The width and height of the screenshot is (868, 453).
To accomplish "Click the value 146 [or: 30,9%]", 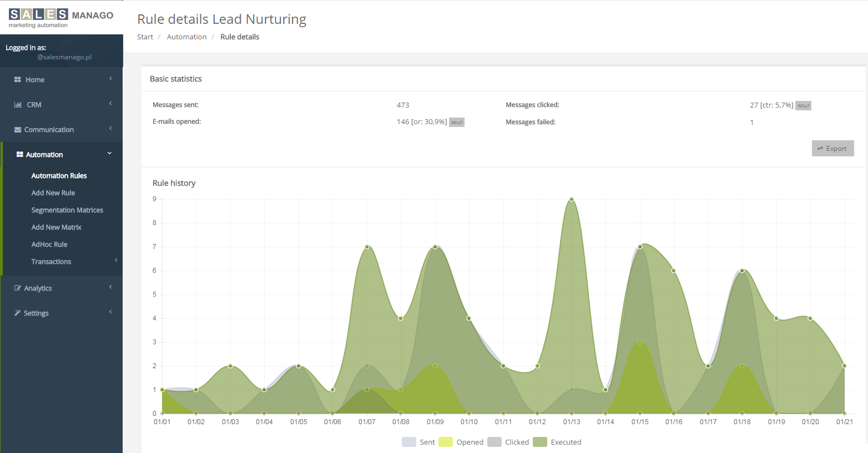I will 422,122.
